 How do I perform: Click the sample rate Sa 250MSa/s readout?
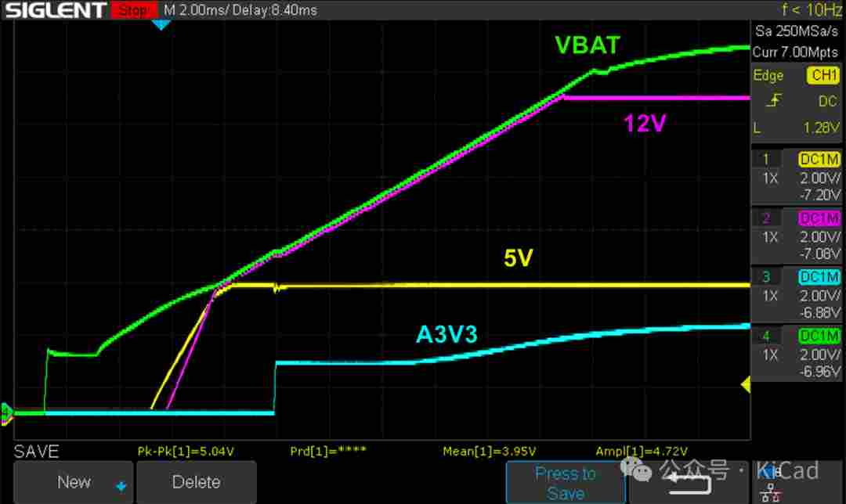point(797,32)
